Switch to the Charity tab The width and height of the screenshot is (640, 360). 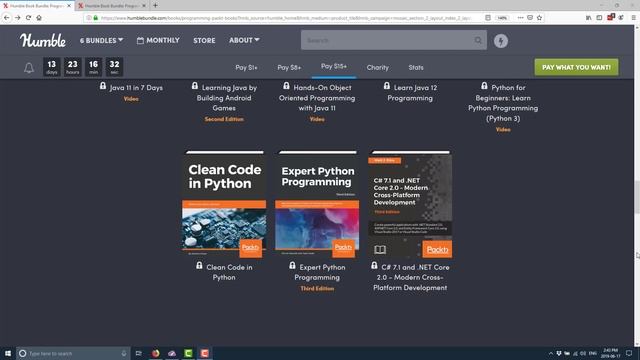pyautogui.click(x=377, y=67)
